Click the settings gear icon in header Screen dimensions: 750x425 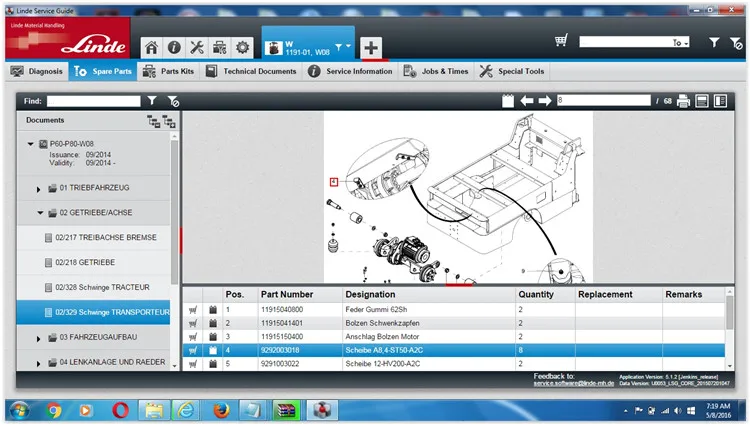point(243,47)
